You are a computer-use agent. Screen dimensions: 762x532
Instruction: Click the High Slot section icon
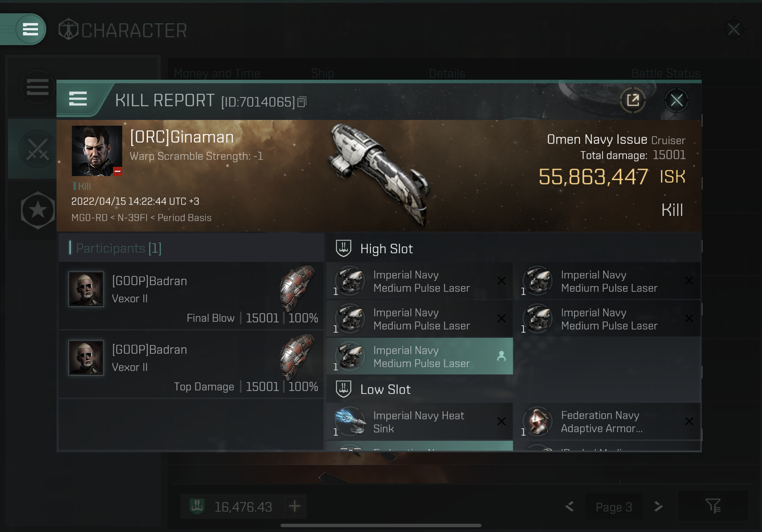pos(343,248)
